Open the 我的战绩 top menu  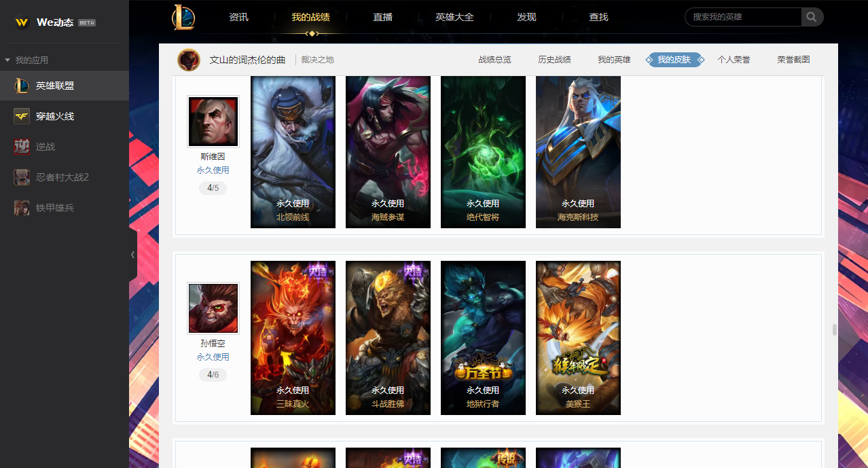coord(310,17)
